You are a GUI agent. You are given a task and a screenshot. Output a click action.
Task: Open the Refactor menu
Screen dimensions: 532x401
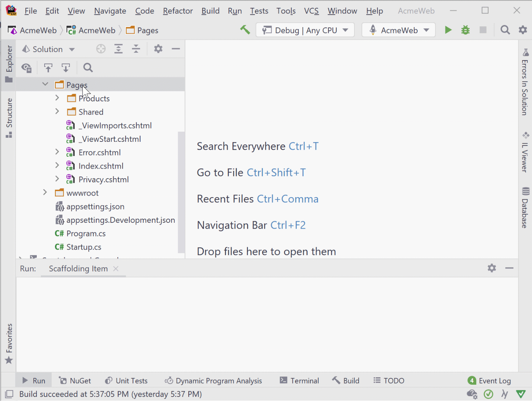(177, 11)
